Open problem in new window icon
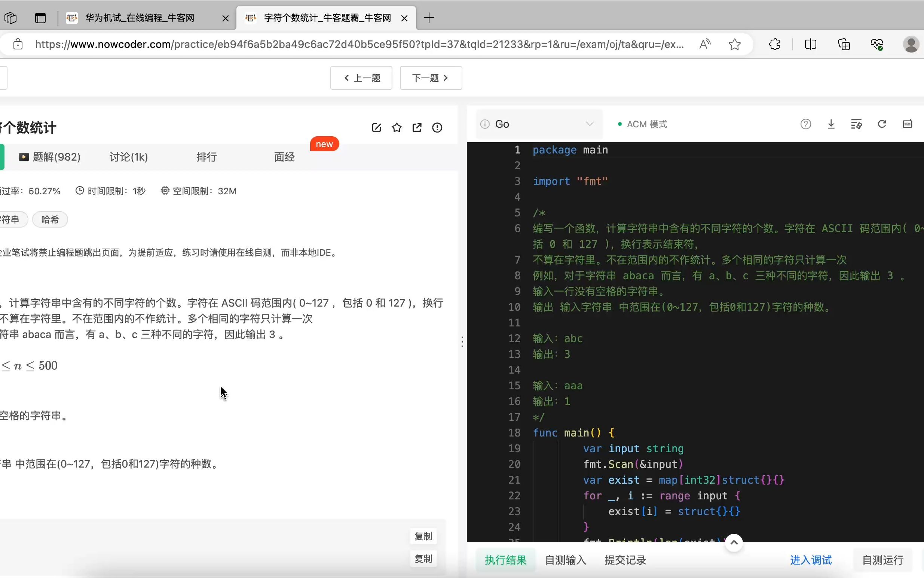Screen dimensions: 924x578 pyautogui.click(x=417, y=128)
